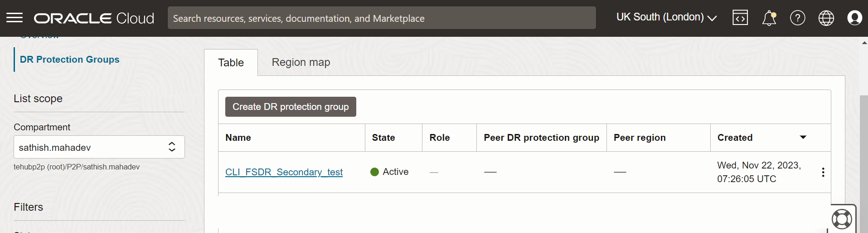
Task: Open the CLI_FSDR_Secondary_test link
Action: click(x=284, y=172)
